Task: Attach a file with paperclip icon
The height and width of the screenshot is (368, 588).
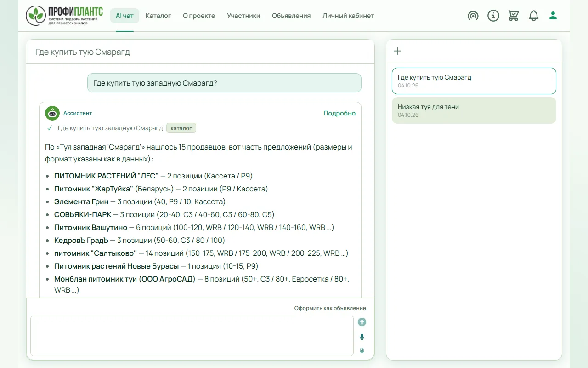Action: point(362,351)
